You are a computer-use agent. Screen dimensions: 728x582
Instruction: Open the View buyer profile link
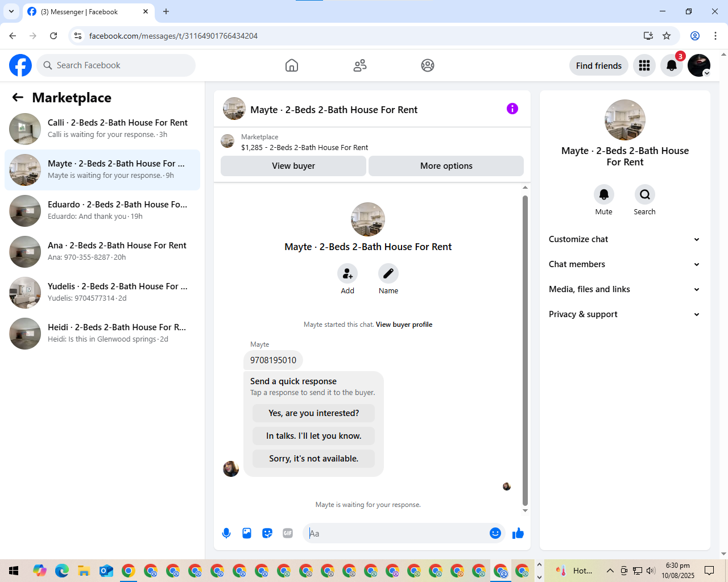click(x=404, y=325)
